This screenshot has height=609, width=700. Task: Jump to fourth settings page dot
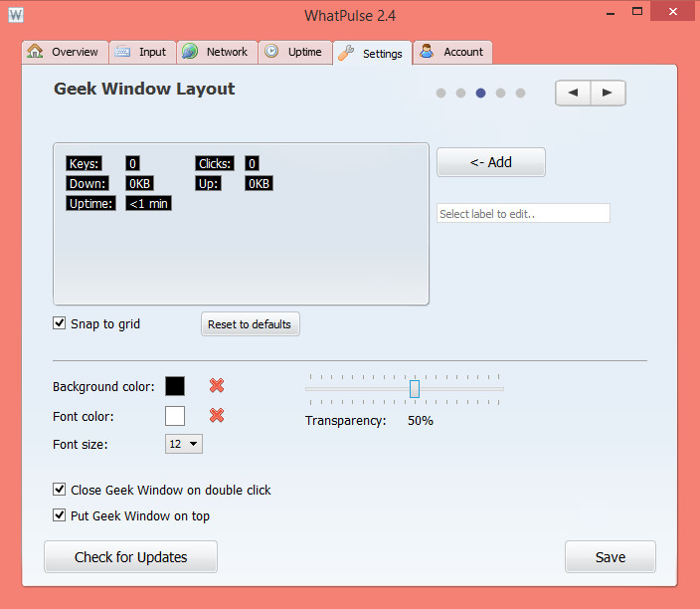click(500, 93)
